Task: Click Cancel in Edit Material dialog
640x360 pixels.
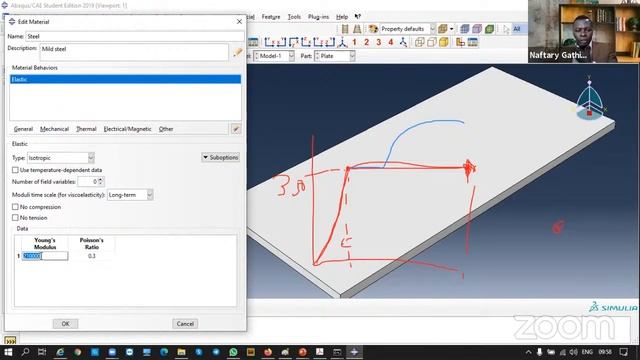Action: coord(185,324)
